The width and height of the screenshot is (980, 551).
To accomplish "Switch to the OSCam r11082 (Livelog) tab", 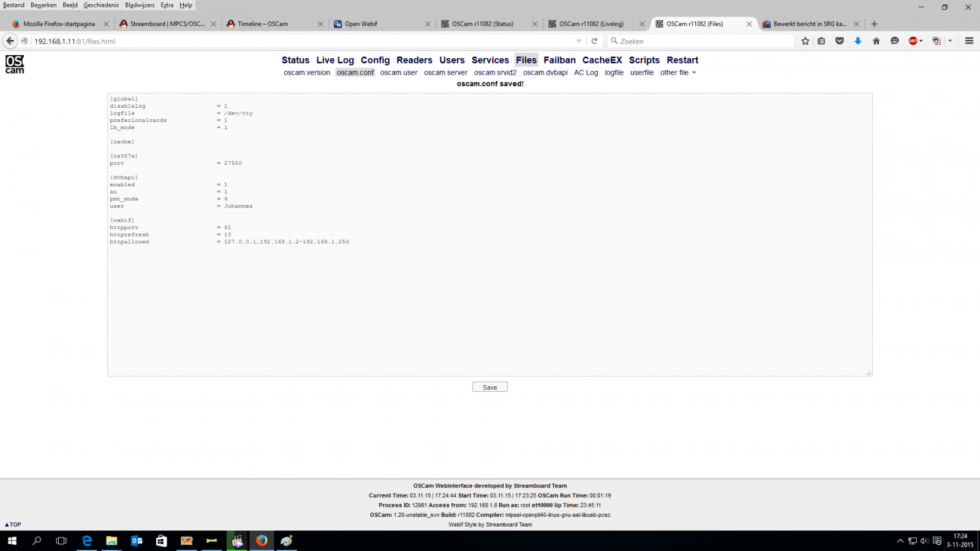I will coord(597,24).
